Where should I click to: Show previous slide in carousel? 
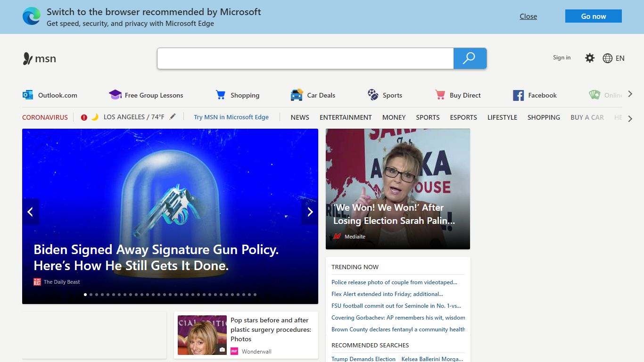(30, 212)
